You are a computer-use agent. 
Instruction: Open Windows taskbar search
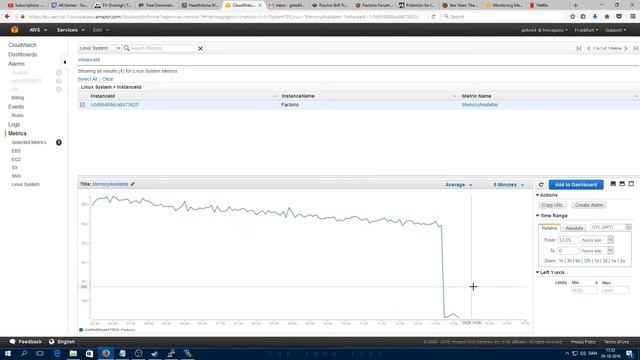click(24, 353)
